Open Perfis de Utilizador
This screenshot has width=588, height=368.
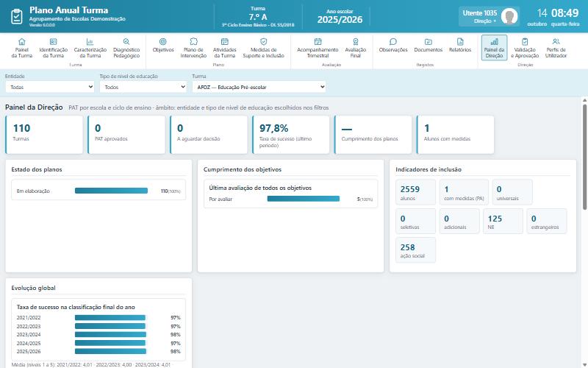[x=556, y=48]
